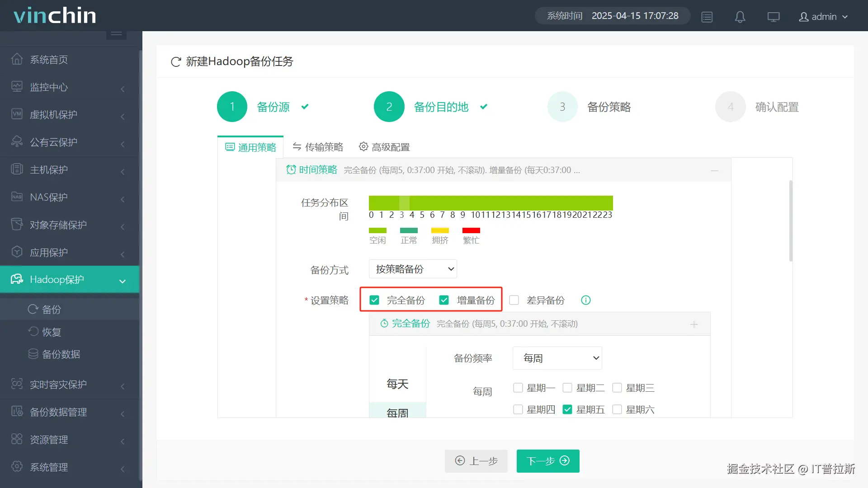Image resolution: width=868 pixels, height=488 pixels.
Task: Click the green task distribution time bar
Action: point(491,202)
